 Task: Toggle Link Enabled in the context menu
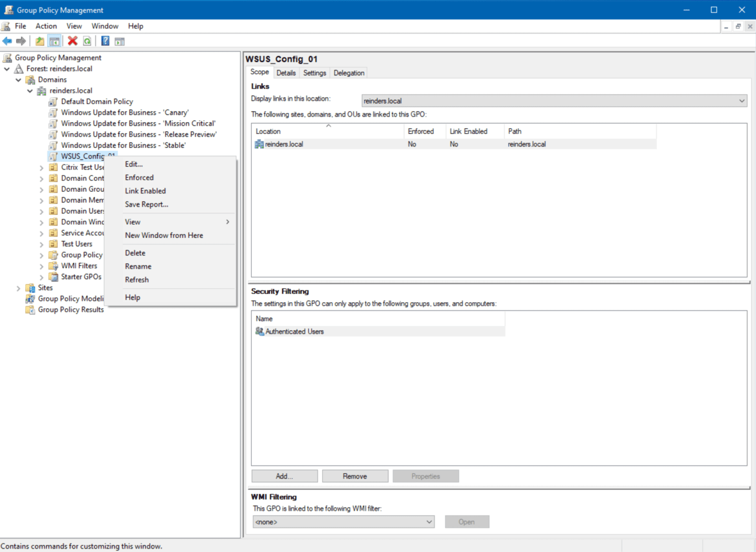(x=145, y=190)
